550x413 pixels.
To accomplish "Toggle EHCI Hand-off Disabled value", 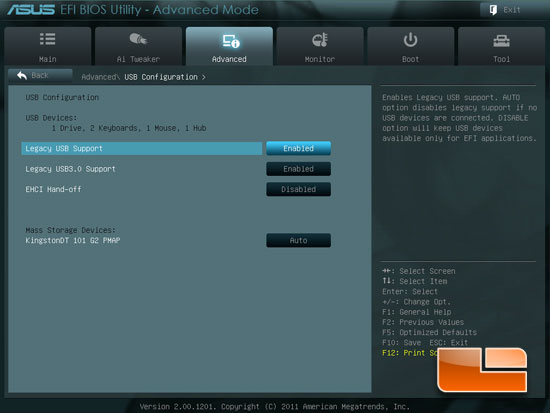I will (298, 189).
